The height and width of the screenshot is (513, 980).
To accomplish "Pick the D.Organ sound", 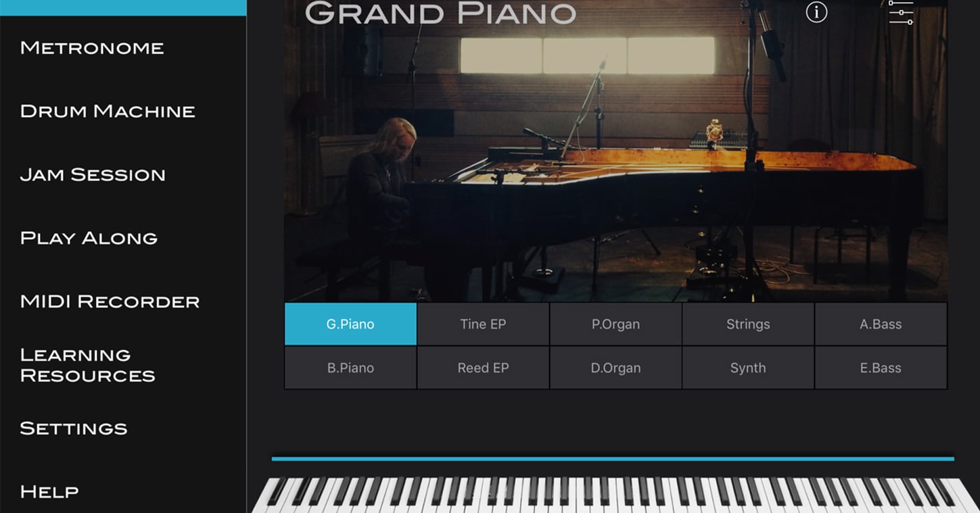I will coord(615,368).
